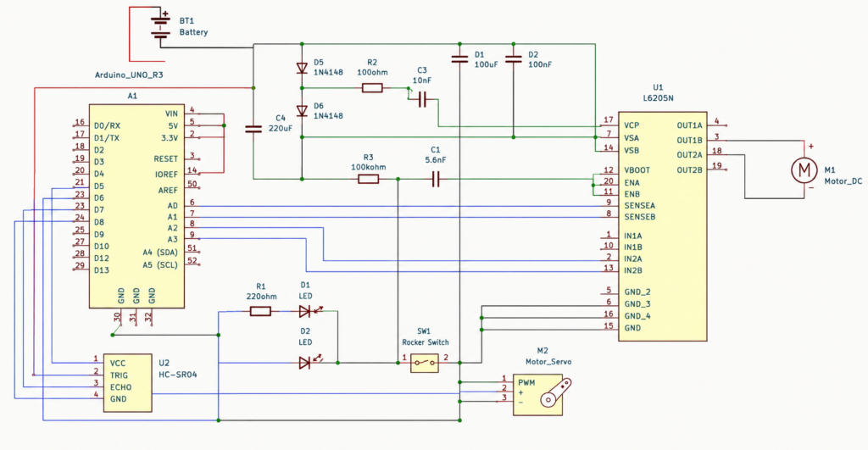The image size is (868, 450).
Task: Select the lower LED symbol near SW1
Action: coord(309,363)
